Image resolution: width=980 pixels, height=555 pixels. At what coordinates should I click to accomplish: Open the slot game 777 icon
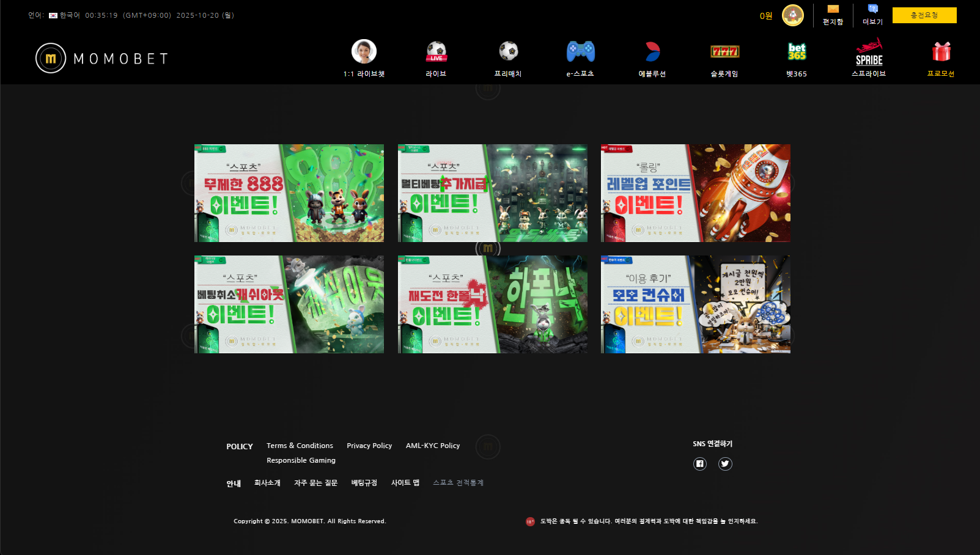pos(724,52)
